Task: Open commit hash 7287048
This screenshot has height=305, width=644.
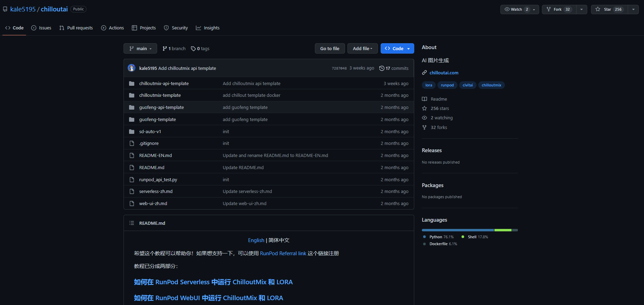Action: click(339, 68)
